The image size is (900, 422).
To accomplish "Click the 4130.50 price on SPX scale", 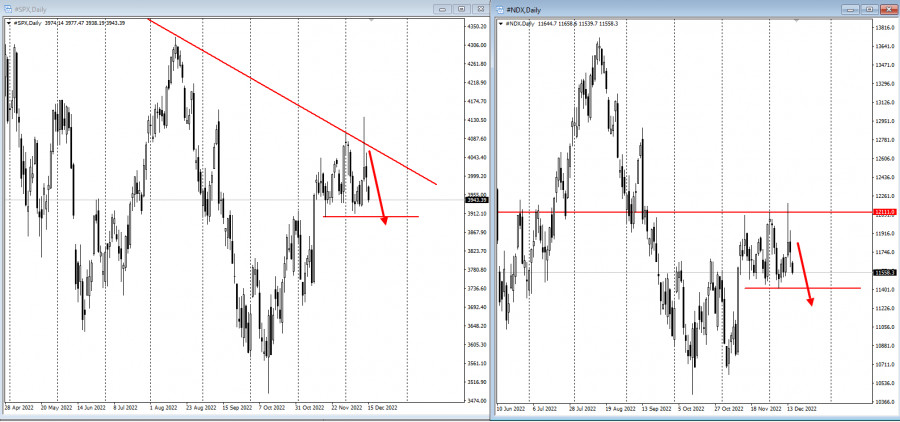I will click(478, 120).
